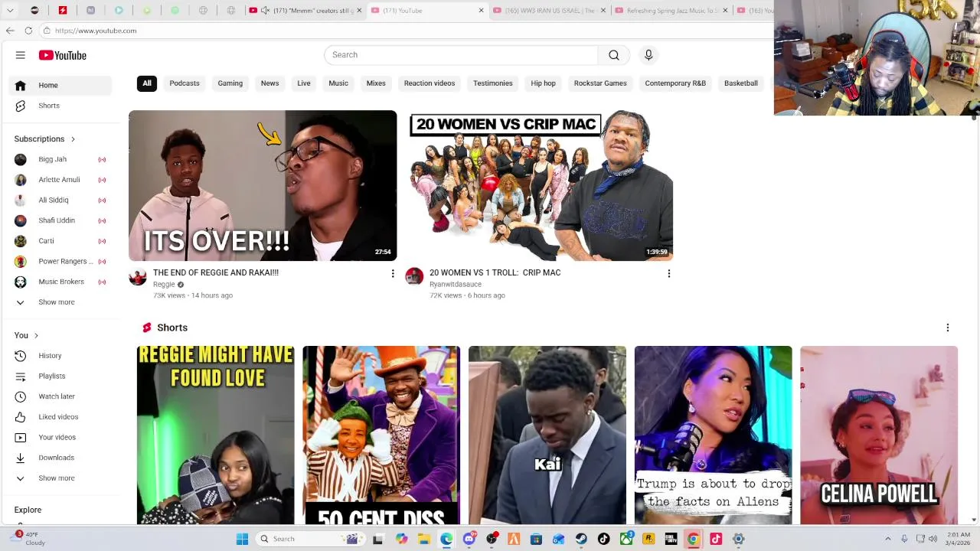The height and width of the screenshot is (551, 980).
Task: Select the Hip hop filter chip
Action: 544,83
